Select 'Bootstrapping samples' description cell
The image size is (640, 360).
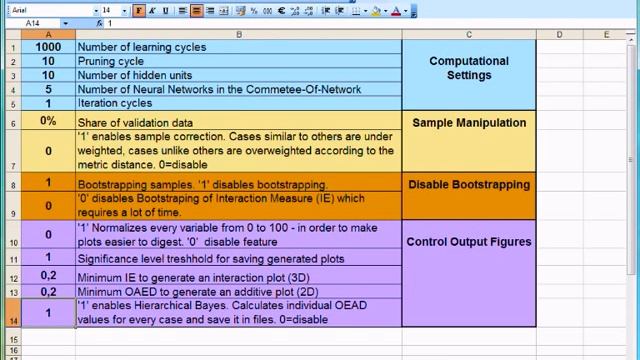[x=239, y=182]
